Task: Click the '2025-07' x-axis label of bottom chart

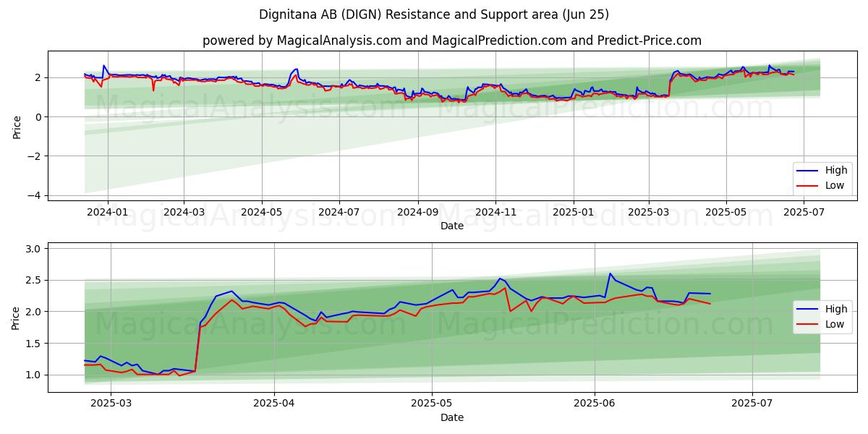Action: click(752, 404)
